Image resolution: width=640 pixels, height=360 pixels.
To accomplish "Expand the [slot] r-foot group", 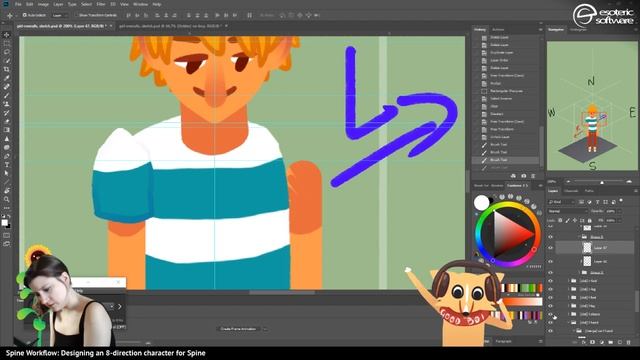I will click(569, 281).
